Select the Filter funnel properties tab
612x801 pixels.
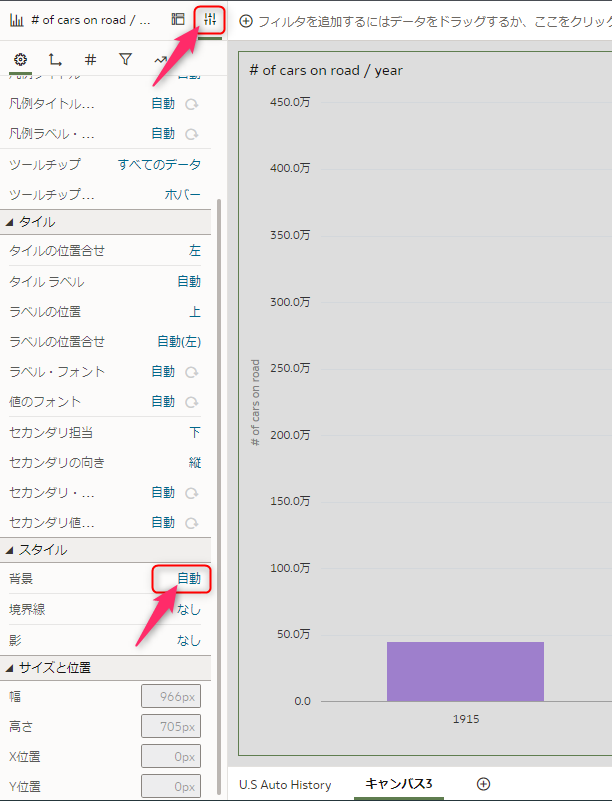click(125, 60)
